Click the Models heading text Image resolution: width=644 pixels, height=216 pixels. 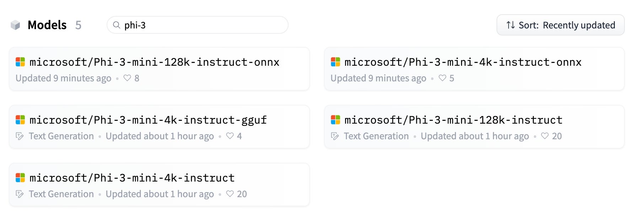tap(47, 25)
